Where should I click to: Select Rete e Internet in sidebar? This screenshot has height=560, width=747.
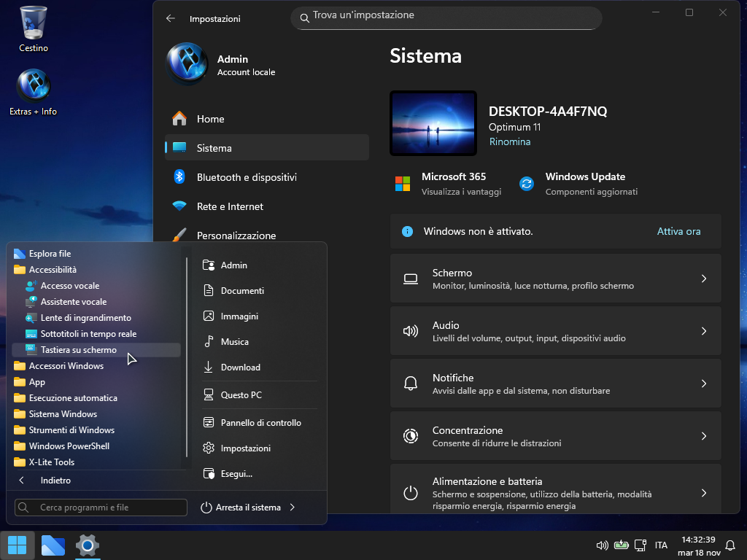click(230, 206)
